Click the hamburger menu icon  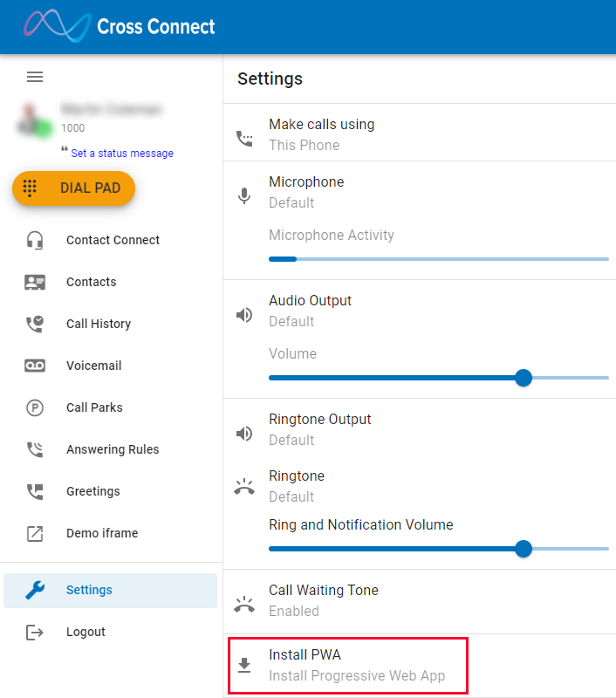35,77
